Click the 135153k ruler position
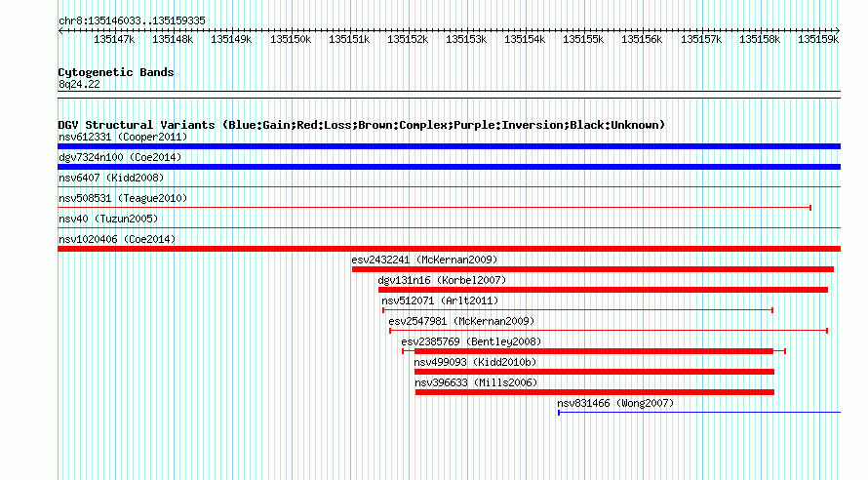Screen dimensions: 868x480 click(466, 39)
